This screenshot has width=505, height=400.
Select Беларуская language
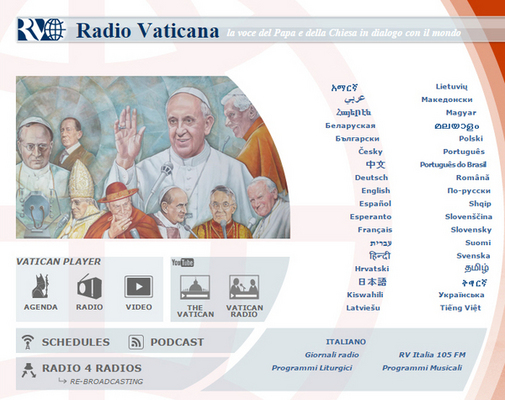[x=350, y=126]
